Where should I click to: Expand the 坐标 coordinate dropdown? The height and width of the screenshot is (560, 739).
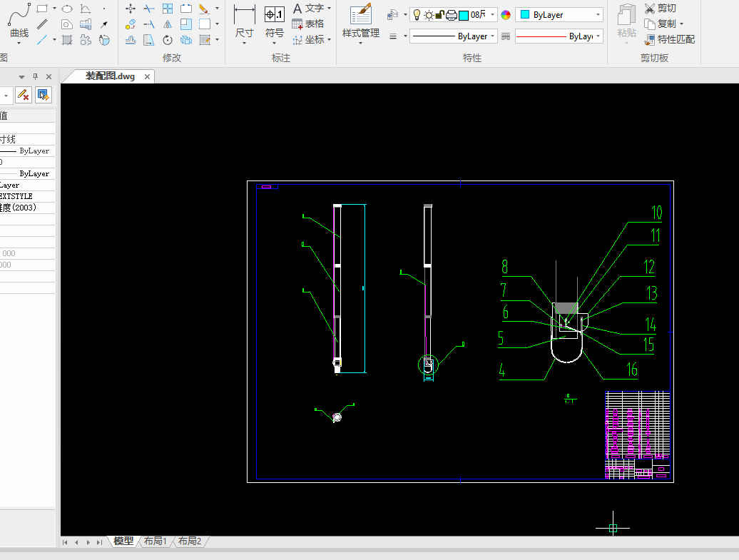pos(329,40)
